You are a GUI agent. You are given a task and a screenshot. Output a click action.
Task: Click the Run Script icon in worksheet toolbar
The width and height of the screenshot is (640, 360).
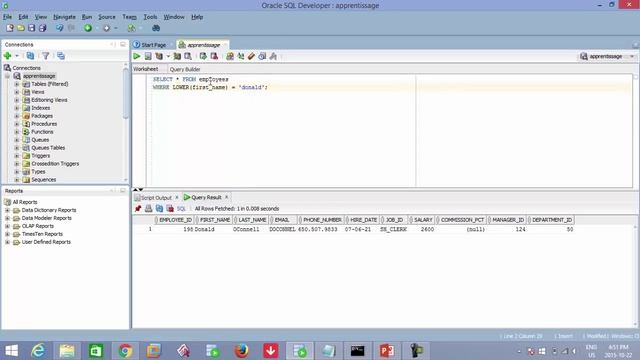coord(148,56)
